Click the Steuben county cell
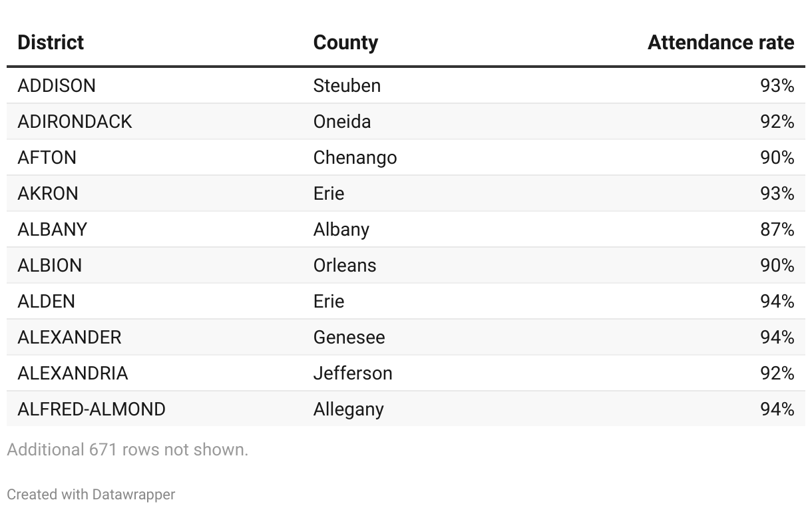 (347, 86)
